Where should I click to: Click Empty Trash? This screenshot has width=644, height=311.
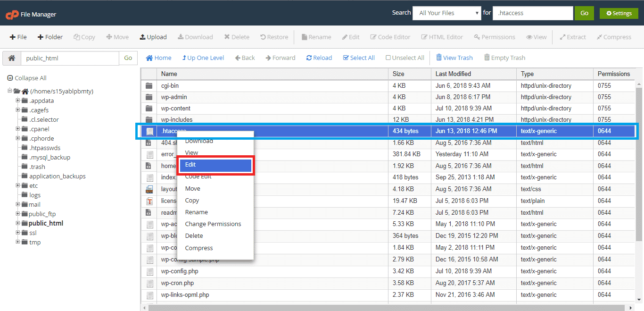pos(504,58)
